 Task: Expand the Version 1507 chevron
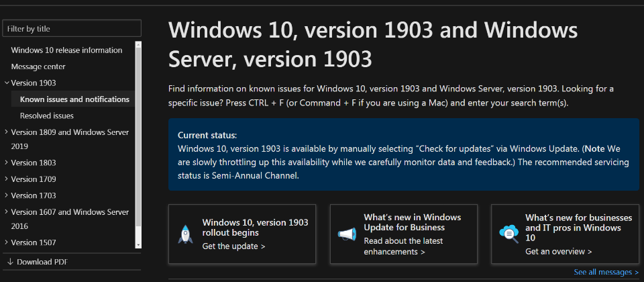coord(7,242)
